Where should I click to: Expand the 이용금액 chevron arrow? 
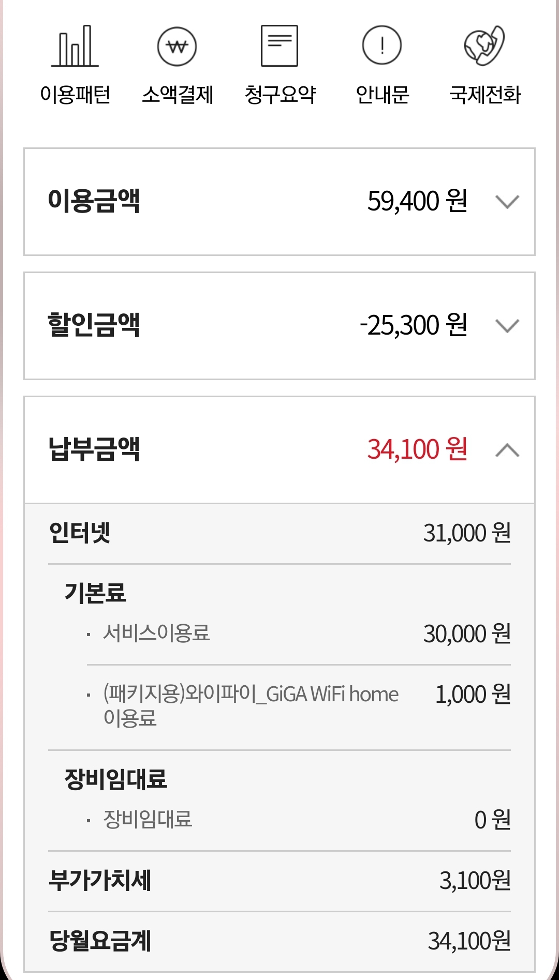coord(507,201)
